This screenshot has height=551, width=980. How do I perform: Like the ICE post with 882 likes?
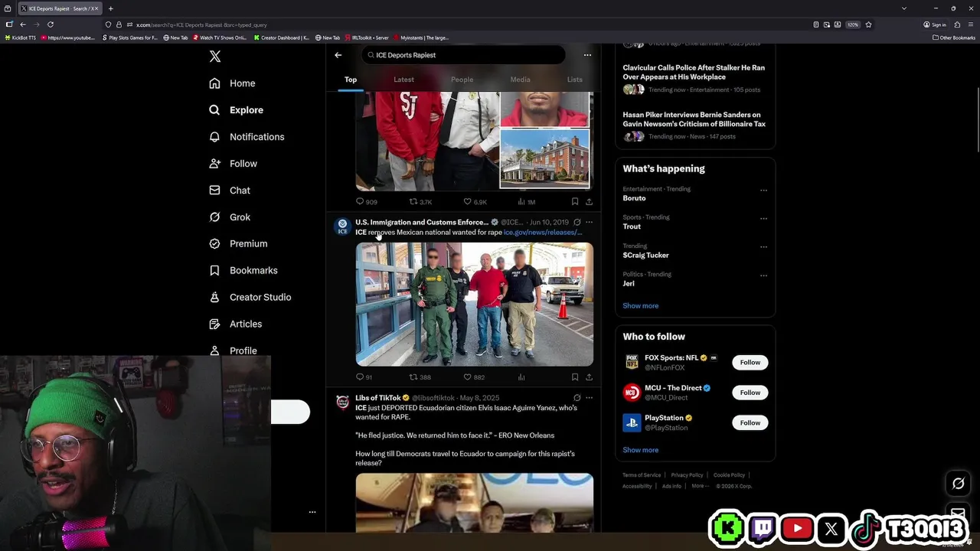pos(474,377)
